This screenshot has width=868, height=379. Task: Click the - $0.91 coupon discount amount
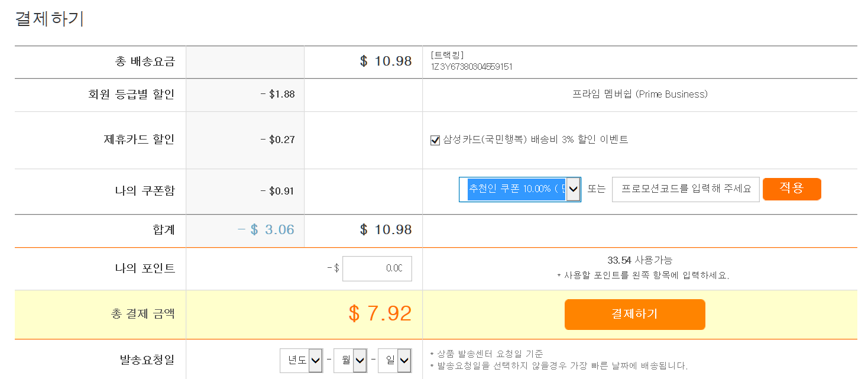278,191
